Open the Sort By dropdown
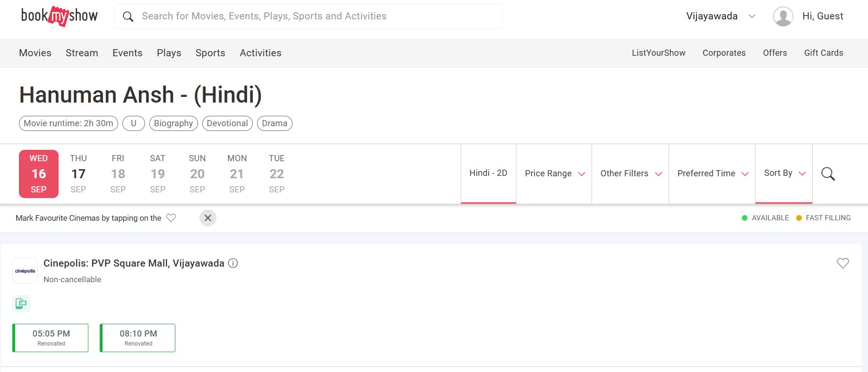This screenshot has height=372, width=868. point(784,173)
